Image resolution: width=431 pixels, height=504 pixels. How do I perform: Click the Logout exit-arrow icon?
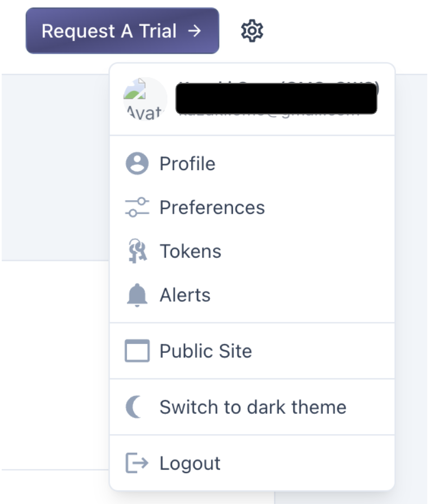[137, 463]
